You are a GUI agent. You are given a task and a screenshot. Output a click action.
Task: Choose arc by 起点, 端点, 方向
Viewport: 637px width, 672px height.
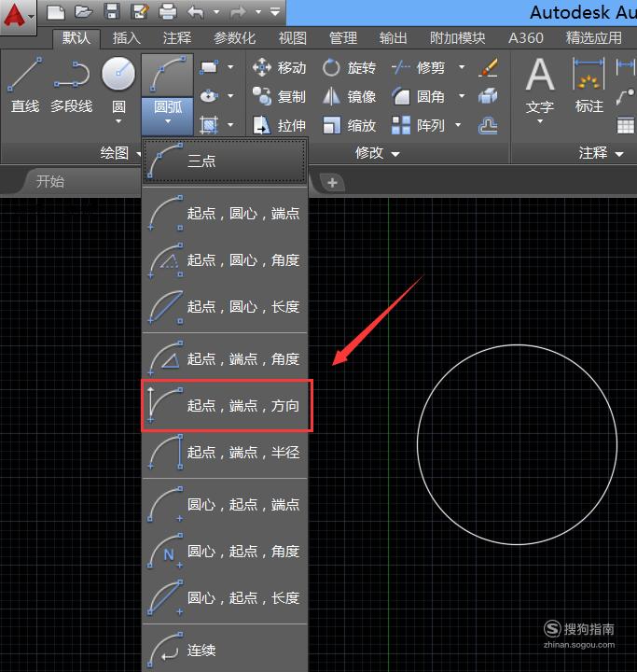[225, 405]
